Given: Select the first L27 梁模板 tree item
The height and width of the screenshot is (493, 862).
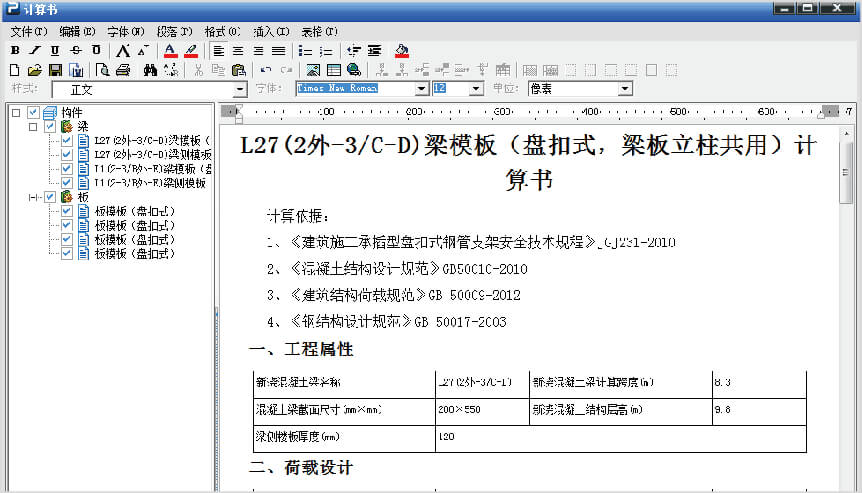Looking at the screenshot, I should [150, 141].
